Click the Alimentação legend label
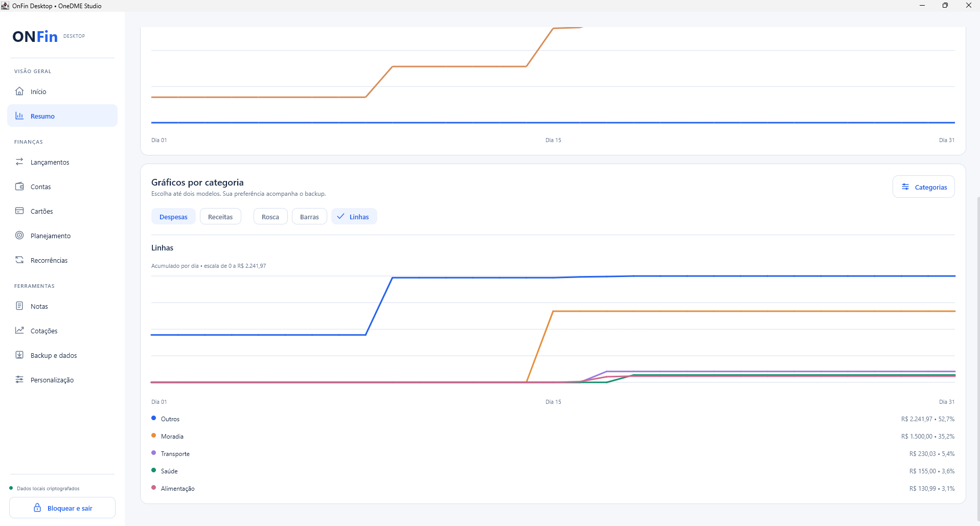 pos(177,488)
